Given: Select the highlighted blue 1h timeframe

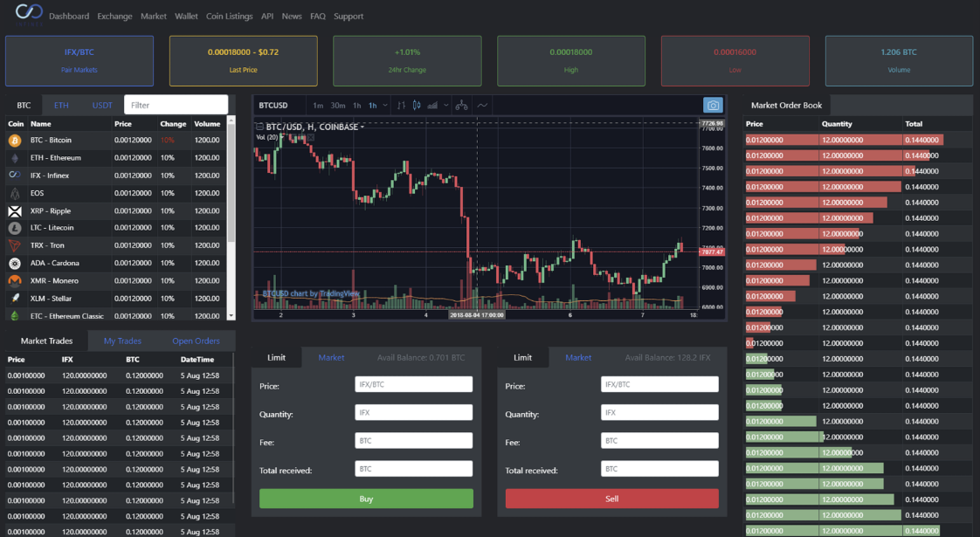Looking at the screenshot, I should (372, 106).
